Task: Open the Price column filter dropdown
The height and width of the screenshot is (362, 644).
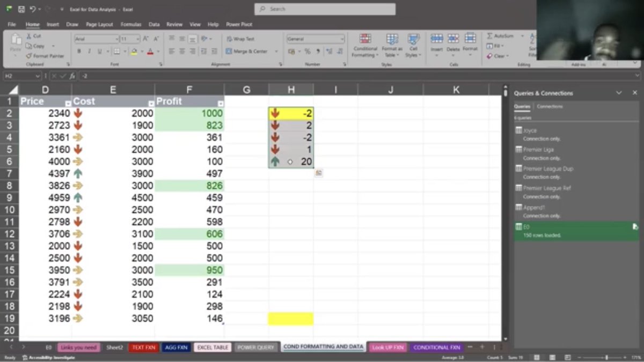Action: tap(68, 103)
